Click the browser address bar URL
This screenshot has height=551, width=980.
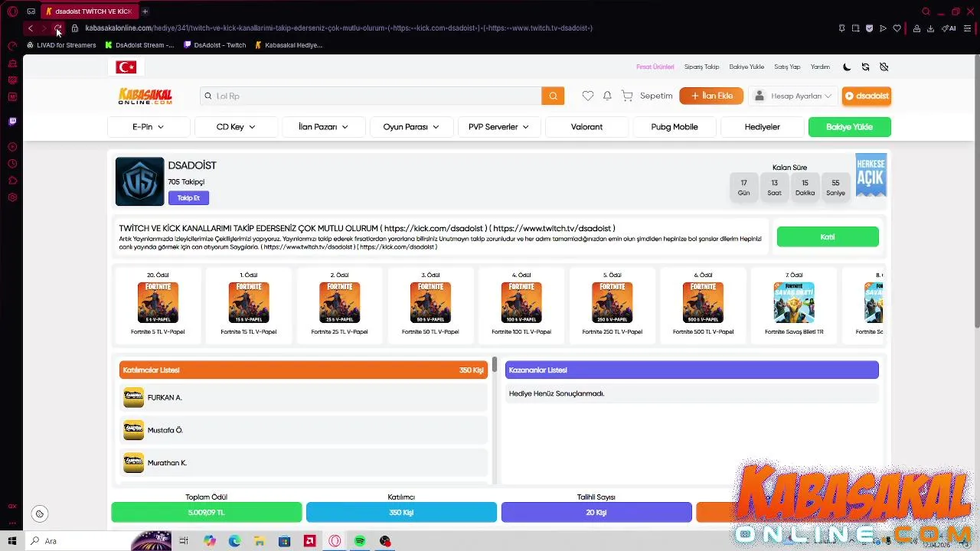(338, 28)
